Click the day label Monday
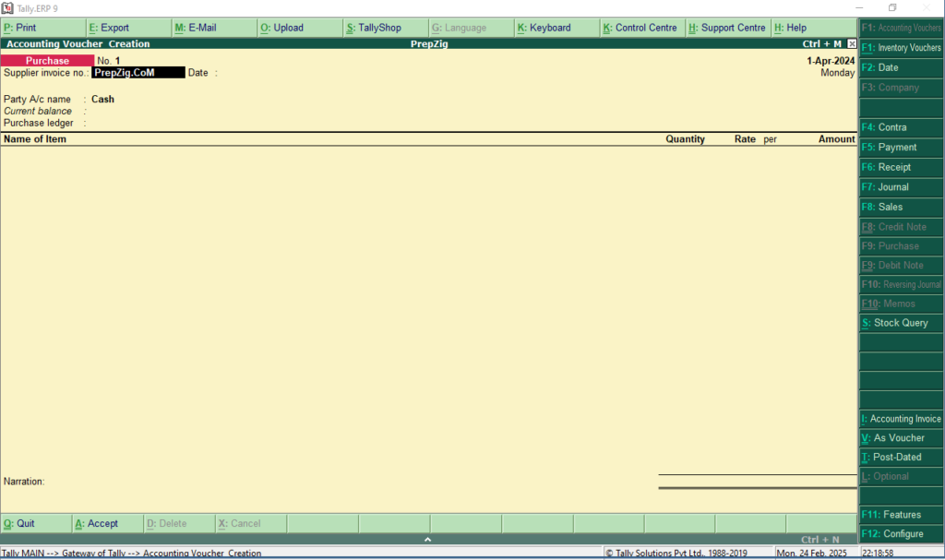 point(838,73)
